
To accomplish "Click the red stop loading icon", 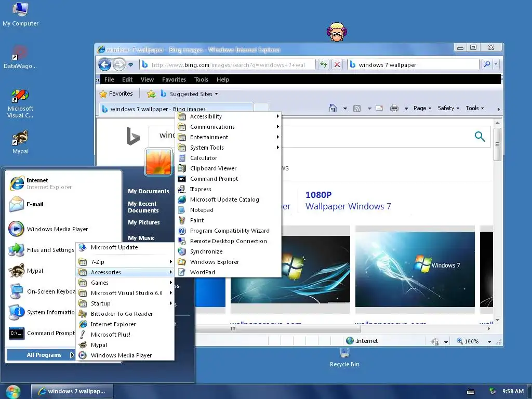I will pos(337,64).
